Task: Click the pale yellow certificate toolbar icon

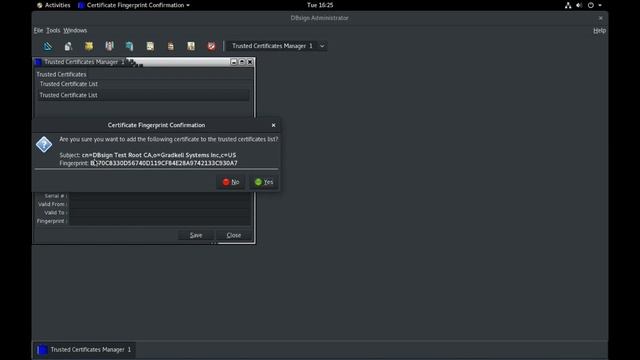Action: point(150,46)
